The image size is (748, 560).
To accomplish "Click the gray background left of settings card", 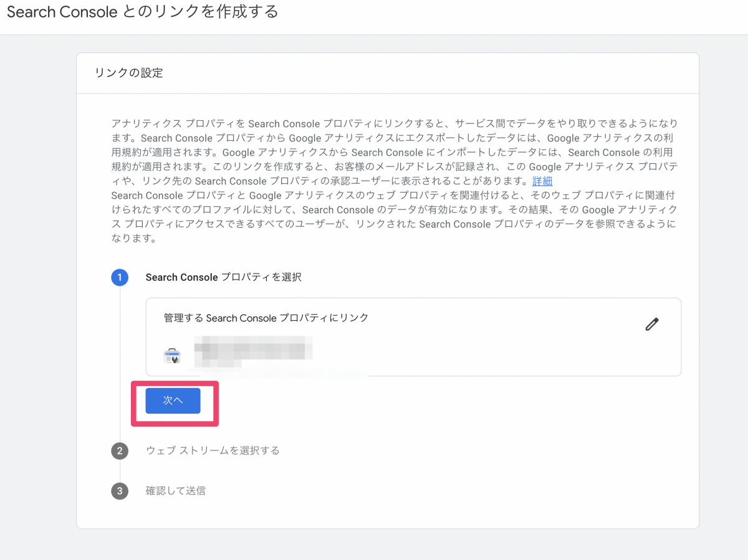I will point(37,280).
